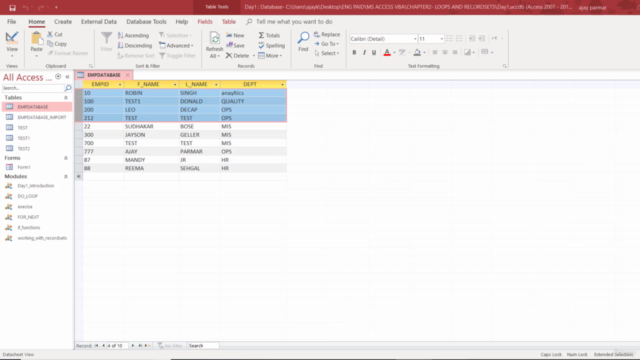This screenshot has height=360, width=640.
Task: Align text left
Action: click(x=435, y=52)
